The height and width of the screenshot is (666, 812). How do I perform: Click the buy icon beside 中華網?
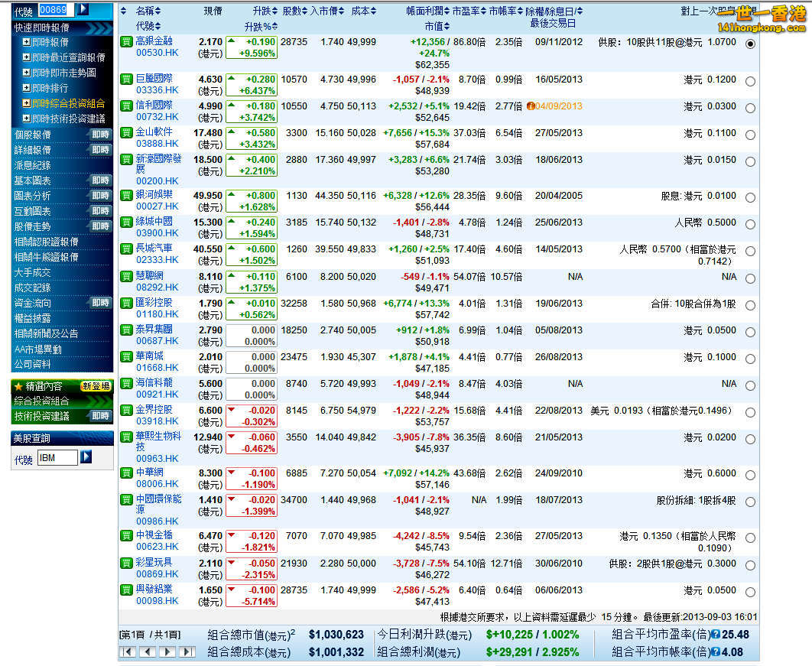tap(126, 473)
